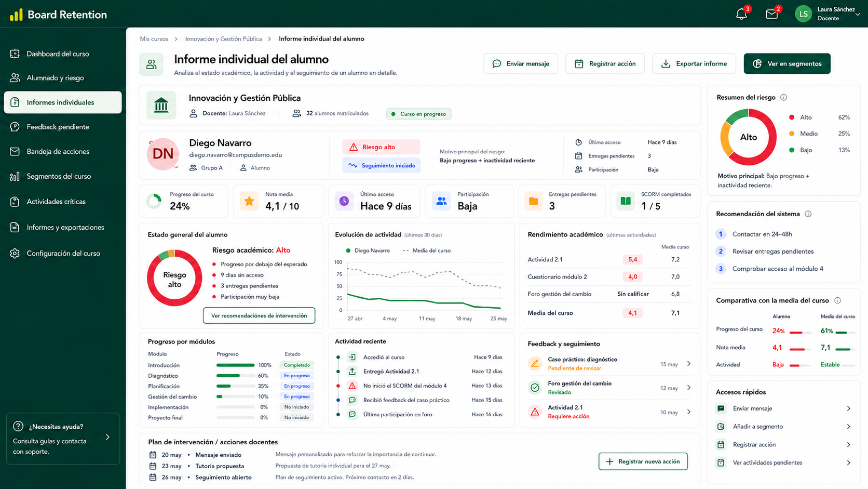Click the Resumen del riesgo info icon
The height and width of the screenshot is (489, 868).
point(784,97)
